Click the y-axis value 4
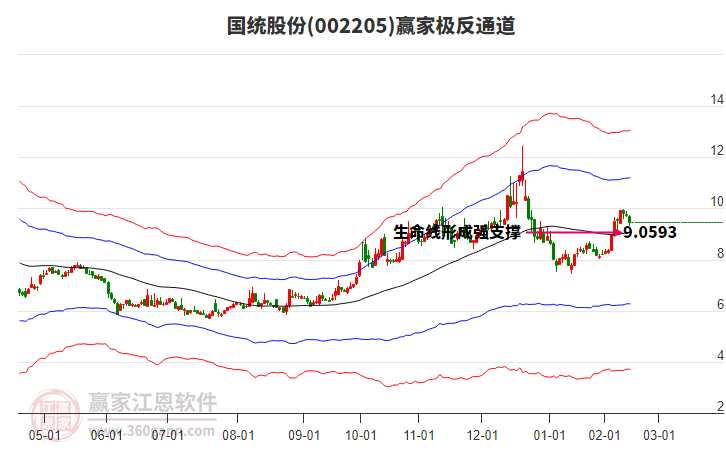The height and width of the screenshot is (450, 726). (720, 355)
